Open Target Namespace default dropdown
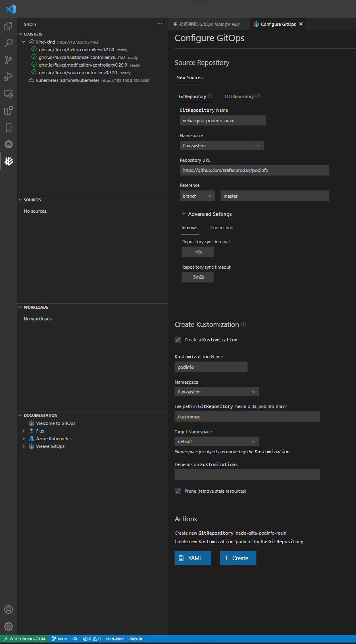Image resolution: width=356 pixels, height=644 pixels. pyautogui.click(x=217, y=441)
